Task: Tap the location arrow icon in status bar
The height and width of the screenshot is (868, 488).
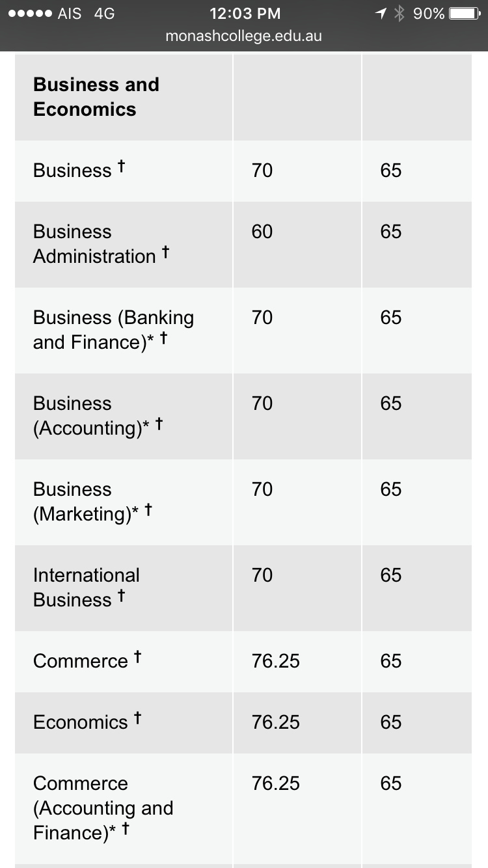Action: [x=381, y=14]
